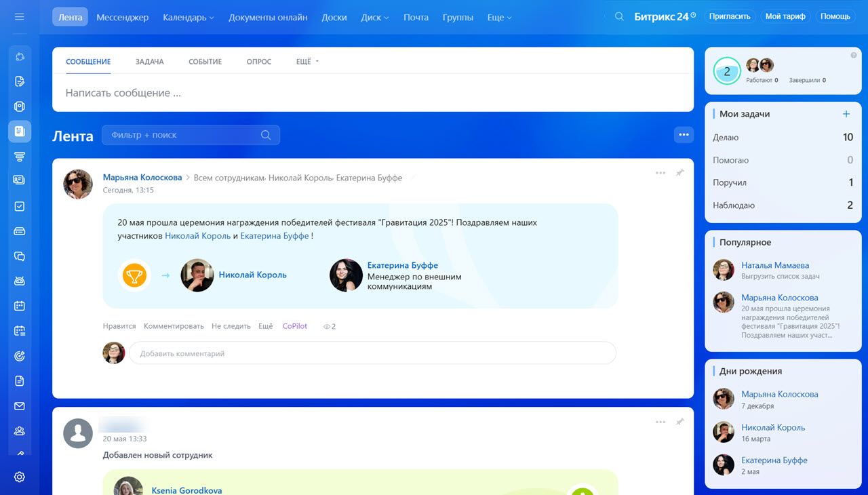868x495 pixels.
Task: Expand the Календарь dropdown in top menu
Action: click(189, 18)
